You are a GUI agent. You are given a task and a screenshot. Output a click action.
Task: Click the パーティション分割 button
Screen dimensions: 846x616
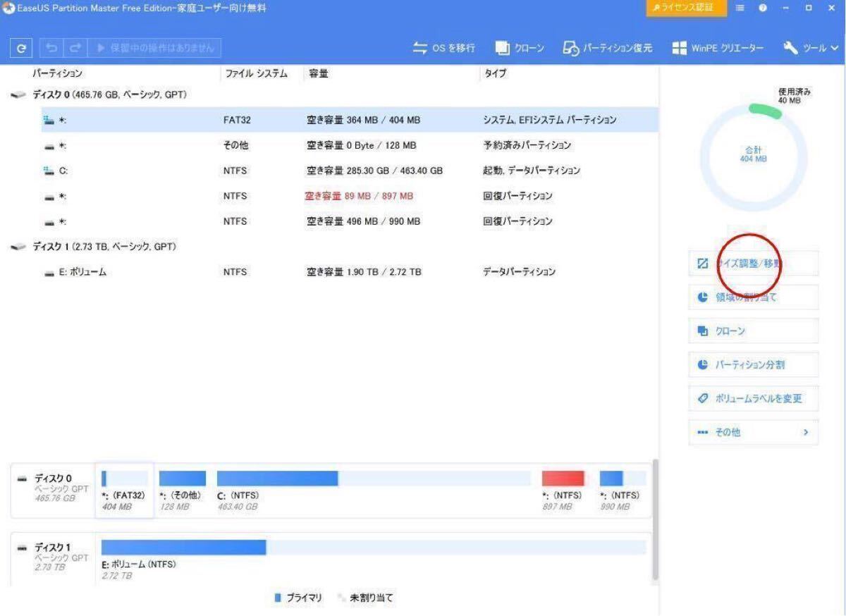[753, 365]
